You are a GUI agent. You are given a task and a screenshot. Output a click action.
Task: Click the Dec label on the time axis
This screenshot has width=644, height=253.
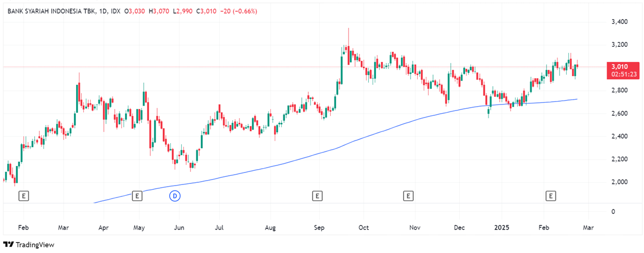coord(460,227)
